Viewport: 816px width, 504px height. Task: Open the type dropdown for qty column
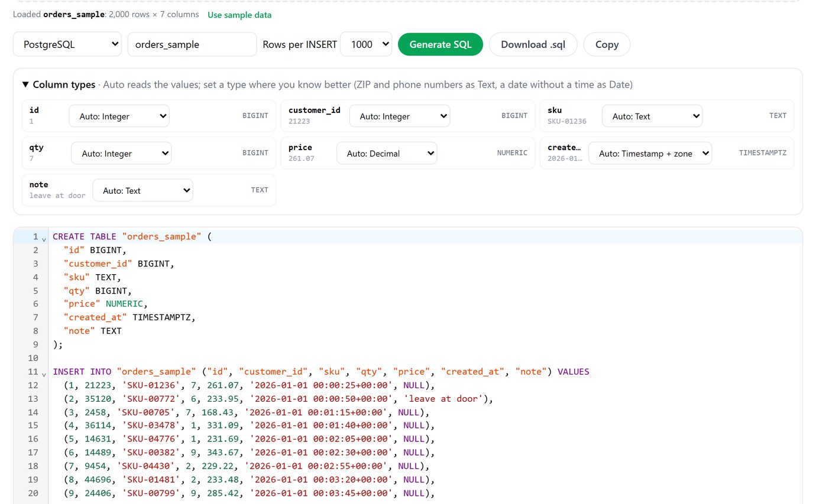pyautogui.click(x=121, y=154)
